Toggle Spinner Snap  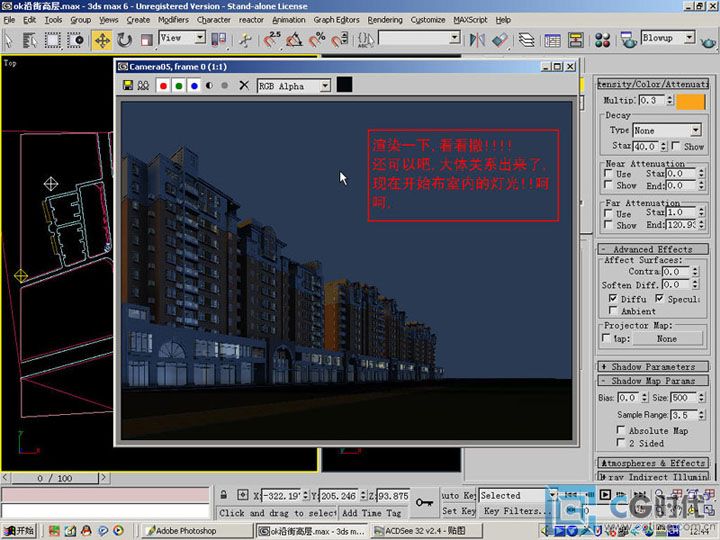[340, 40]
